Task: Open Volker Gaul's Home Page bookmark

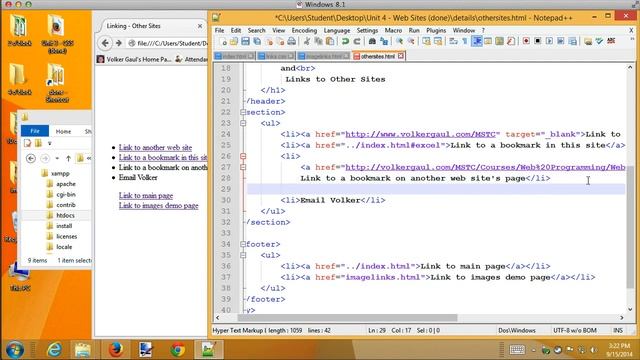Action: (x=134, y=60)
